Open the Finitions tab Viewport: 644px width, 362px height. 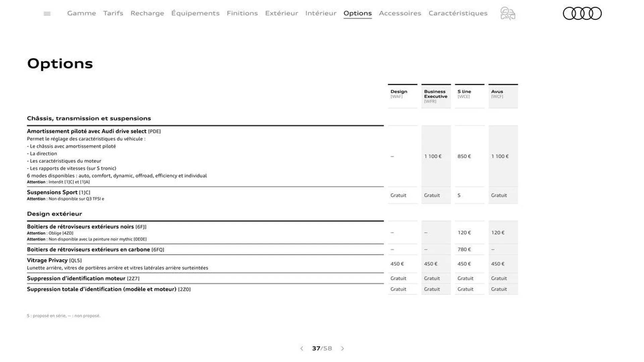pos(242,13)
